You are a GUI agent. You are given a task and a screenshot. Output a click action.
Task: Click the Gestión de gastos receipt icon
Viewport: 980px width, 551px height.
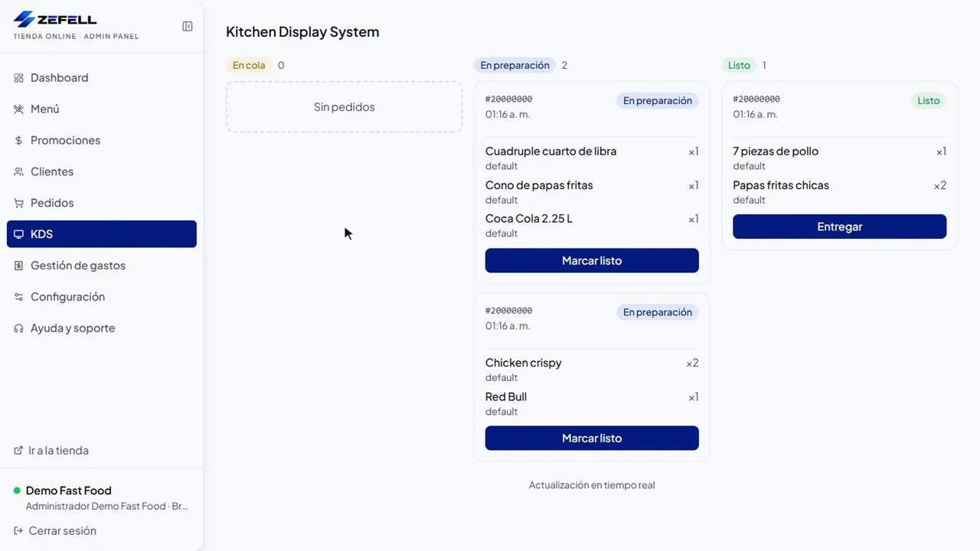[18, 266]
